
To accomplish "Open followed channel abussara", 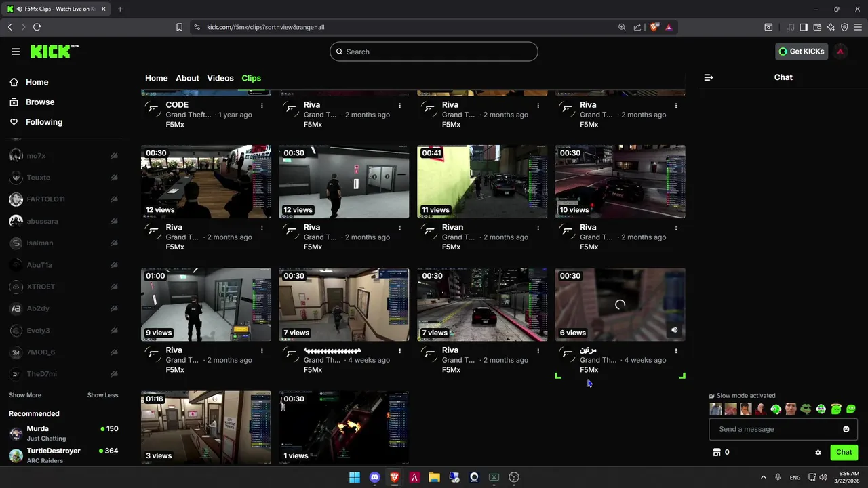I will pos(64,221).
